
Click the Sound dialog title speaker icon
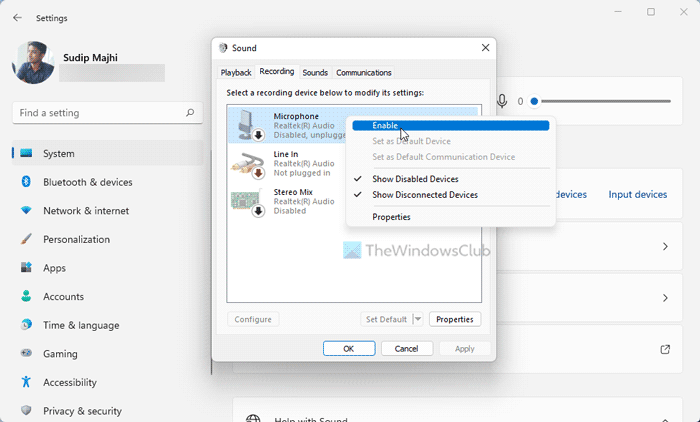(223, 48)
